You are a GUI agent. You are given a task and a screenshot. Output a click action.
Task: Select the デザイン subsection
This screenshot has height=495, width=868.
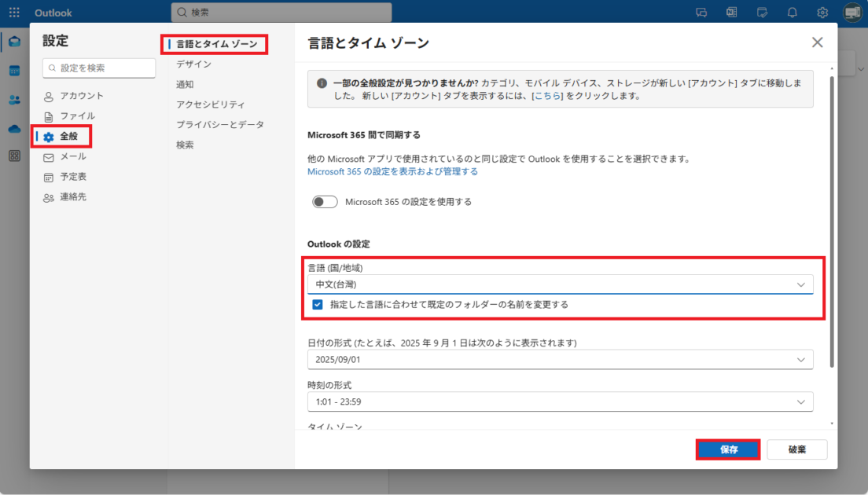click(193, 64)
